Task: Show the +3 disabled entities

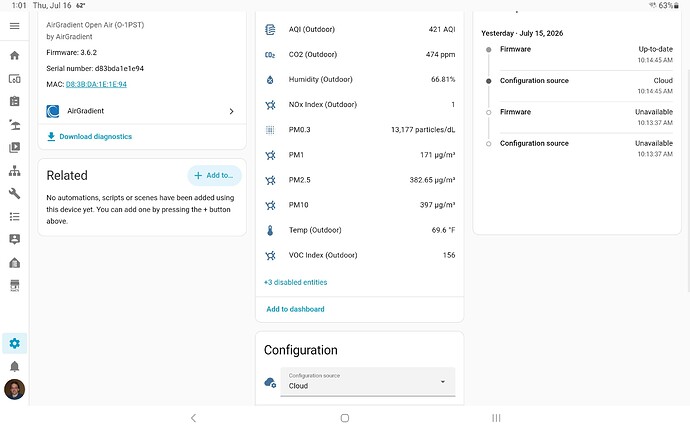Action: pos(295,282)
